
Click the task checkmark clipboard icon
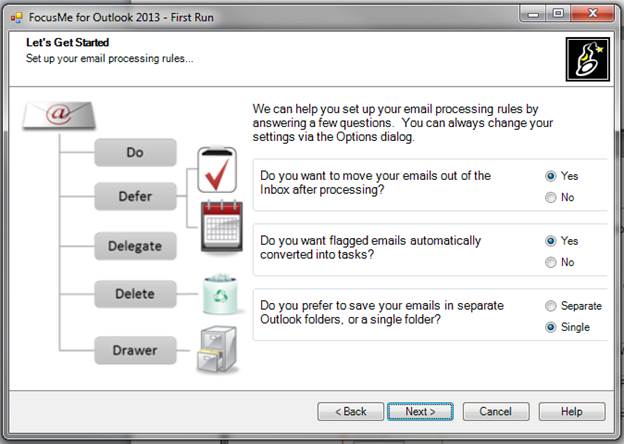click(x=217, y=170)
